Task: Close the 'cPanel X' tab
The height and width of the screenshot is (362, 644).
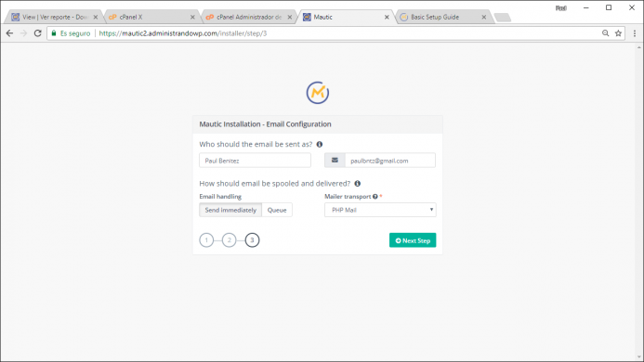Action: tap(192, 18)
